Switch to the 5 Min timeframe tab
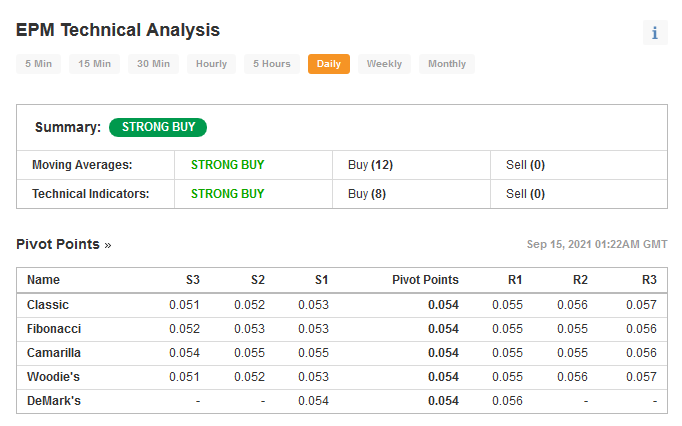Image resolution: width=682 pixels, height=426 pixels. pos(38,64)
